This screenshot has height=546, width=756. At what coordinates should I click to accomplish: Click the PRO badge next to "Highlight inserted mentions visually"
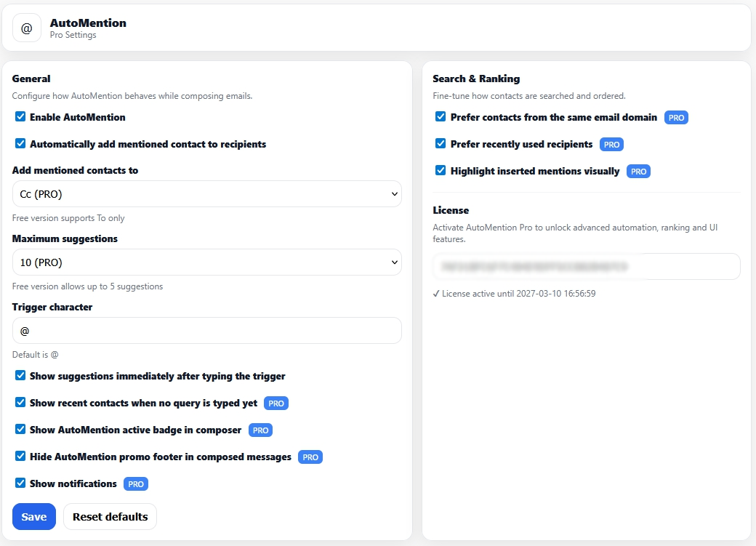[x=638, y=171]
